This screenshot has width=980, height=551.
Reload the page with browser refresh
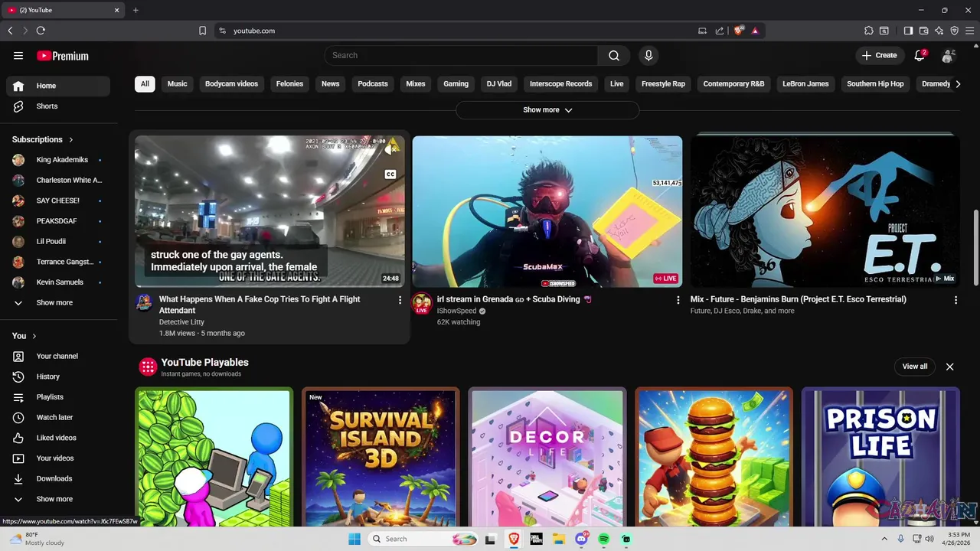[41, 31]
